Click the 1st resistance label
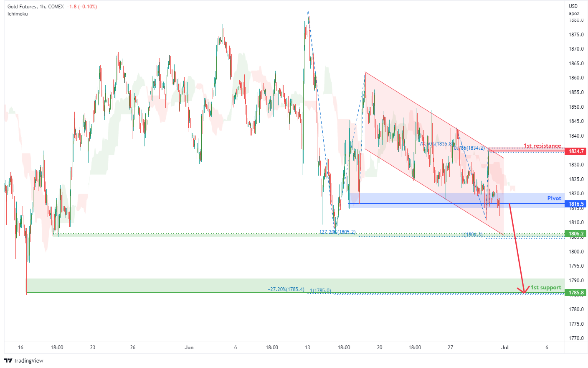The image size is (588, 368). coord(542,146)
